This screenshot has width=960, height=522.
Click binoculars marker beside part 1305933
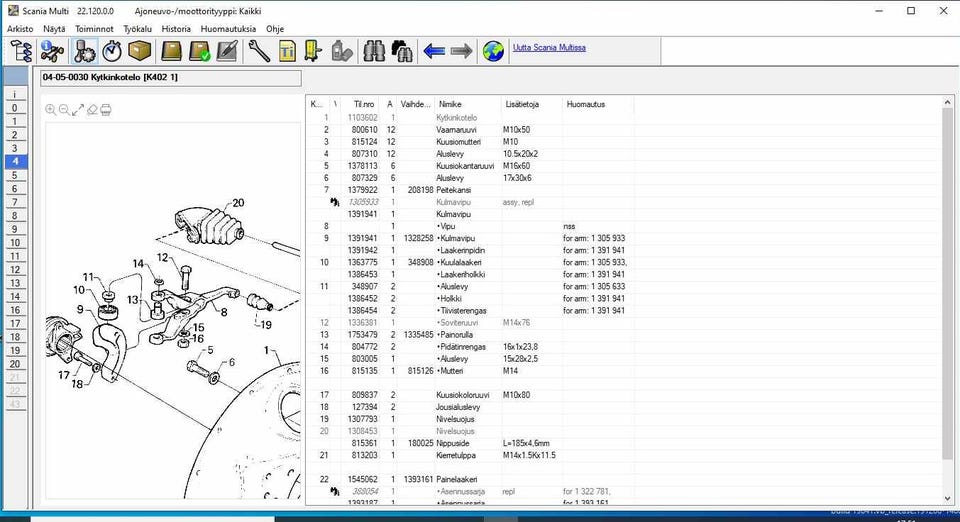click(334, 202)
